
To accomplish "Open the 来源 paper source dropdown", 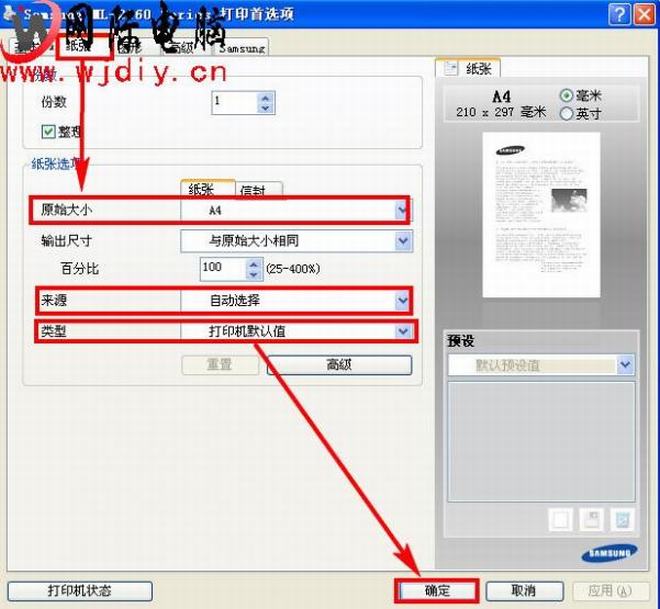I will coord(402,300).
